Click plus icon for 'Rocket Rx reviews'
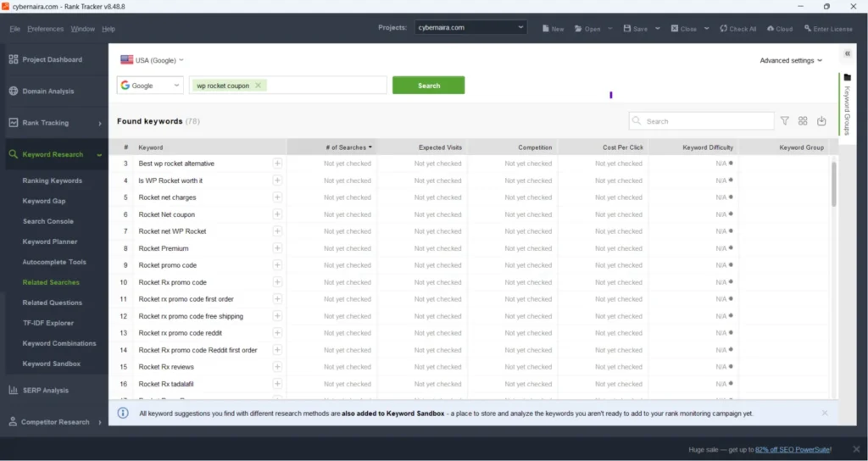 click(277, 366)
